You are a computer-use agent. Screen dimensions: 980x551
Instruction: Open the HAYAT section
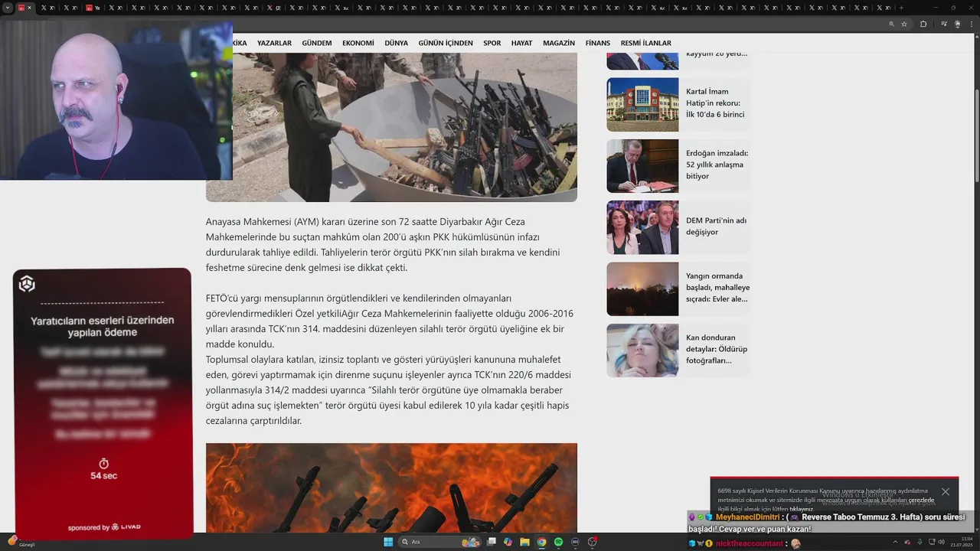[x=522, y=43]
